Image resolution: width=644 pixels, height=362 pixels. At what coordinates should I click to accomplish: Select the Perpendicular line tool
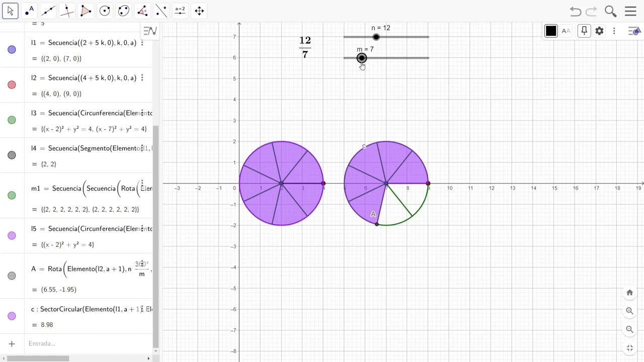point(67,11)
